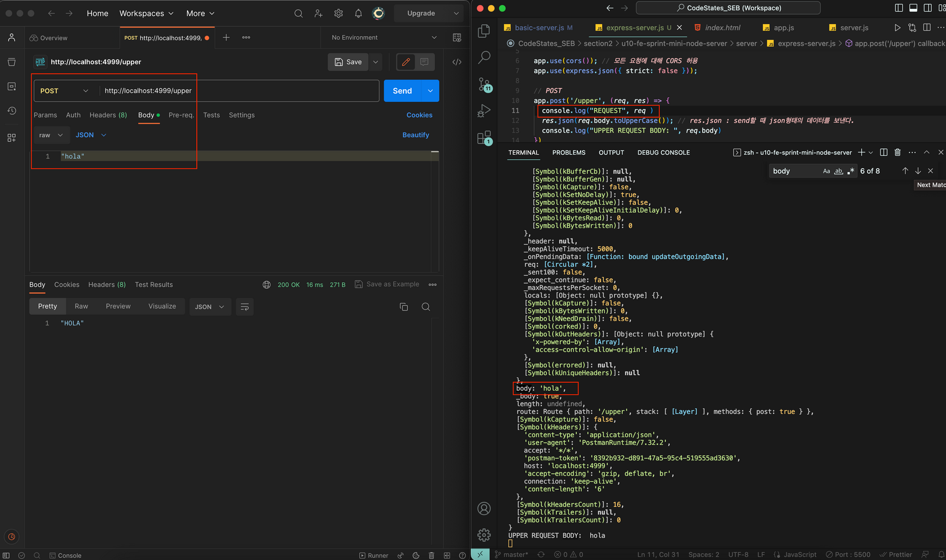The image size is (946, 560).
Task: Open History icon in Postman sidebar
Action: 11,111
